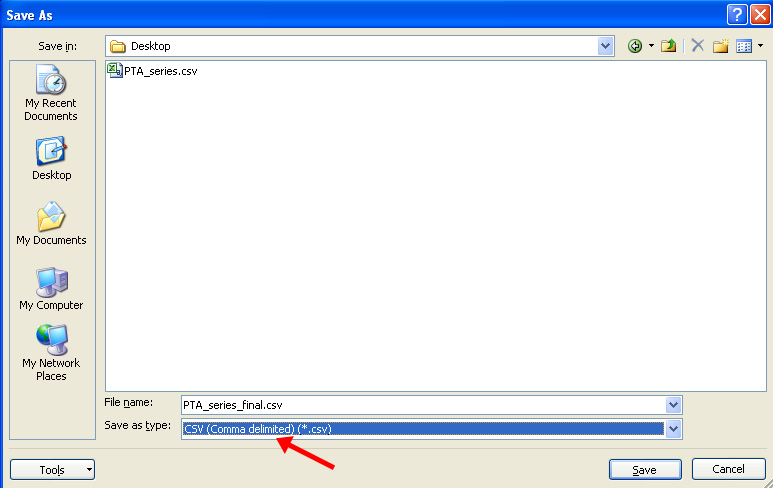Expand the File name dropdown arrow
Image resolution: width=773 pixels, height=488 pixels.
[673, 405]
